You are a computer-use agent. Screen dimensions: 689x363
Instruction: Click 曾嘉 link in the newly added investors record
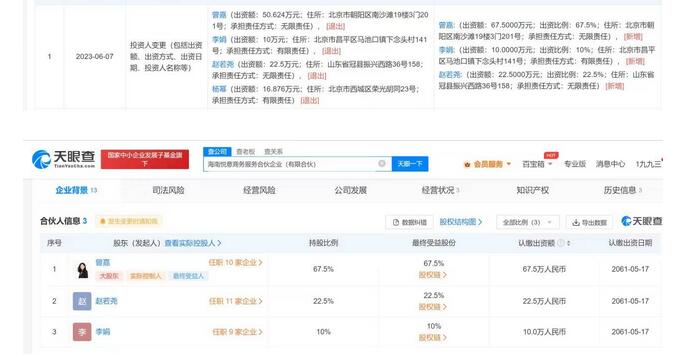tap(446, 25)
